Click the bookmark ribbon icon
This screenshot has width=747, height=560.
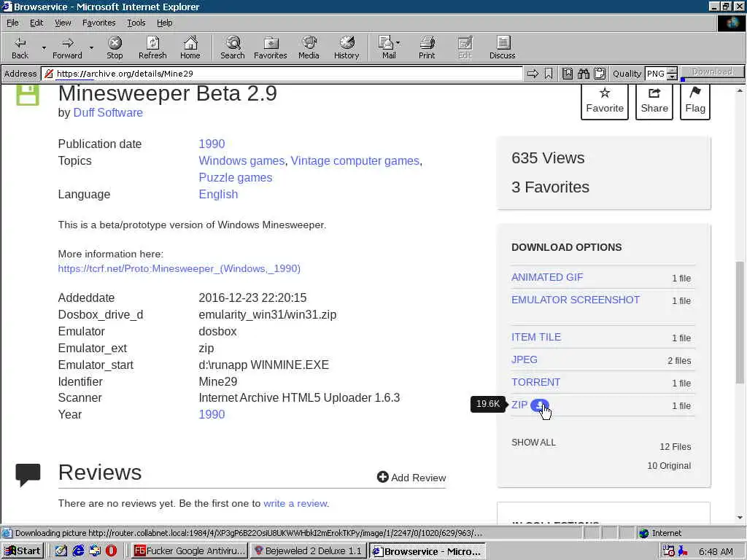pos(549,74)
